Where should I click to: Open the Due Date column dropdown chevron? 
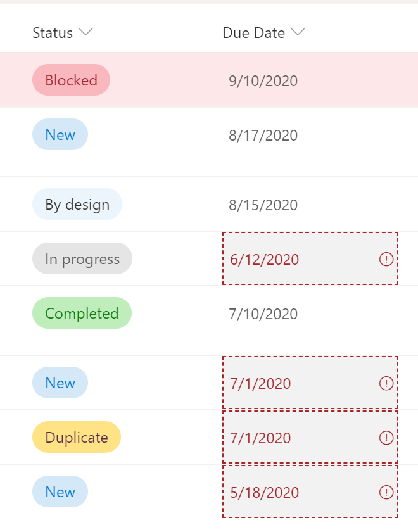coord(298,32)
